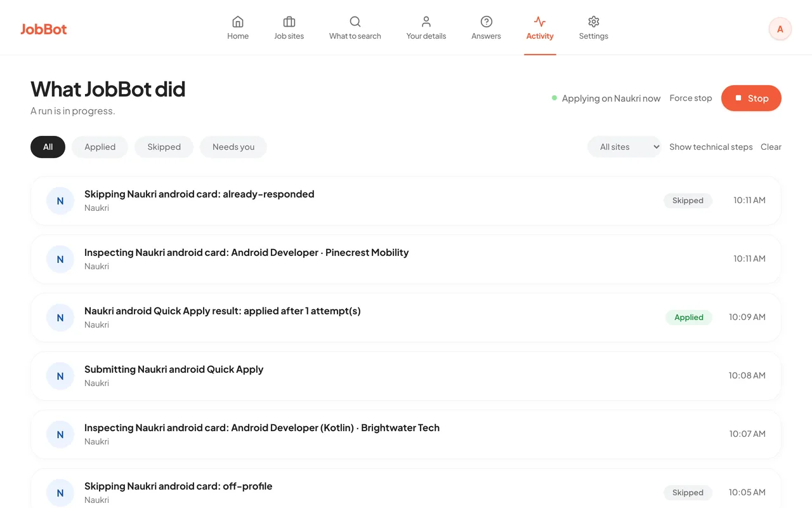Filter activity by Applied
The width and height of the screenshot is (812, 508).
[x=100, y=147]
